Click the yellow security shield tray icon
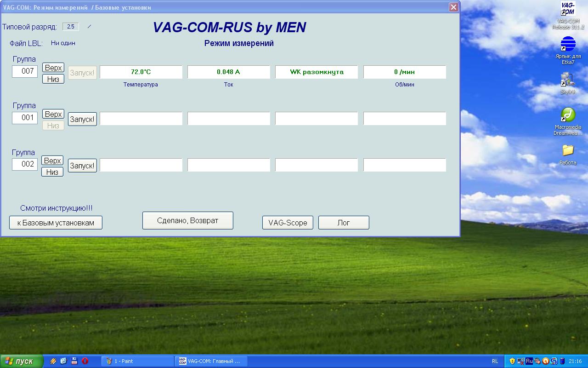The height and width of the screenshot is (368, 588). click(x=512, y=361)
